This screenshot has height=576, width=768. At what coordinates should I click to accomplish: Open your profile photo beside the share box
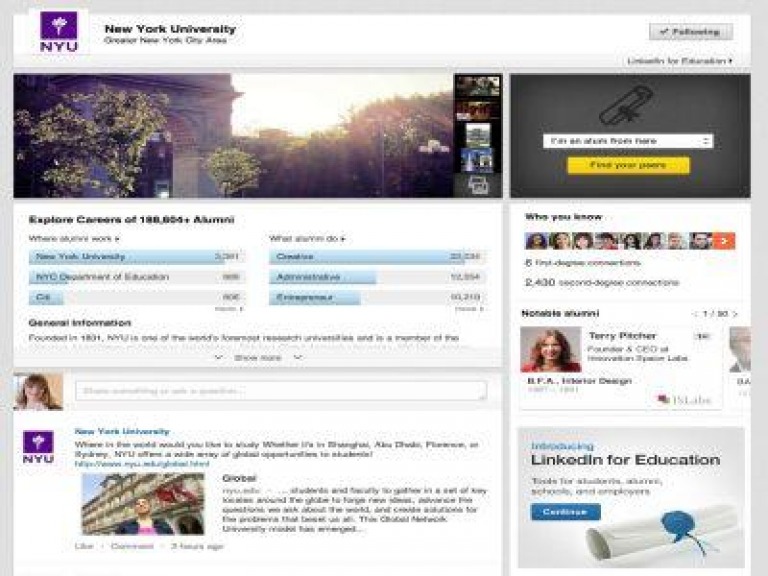pos(38,391)
